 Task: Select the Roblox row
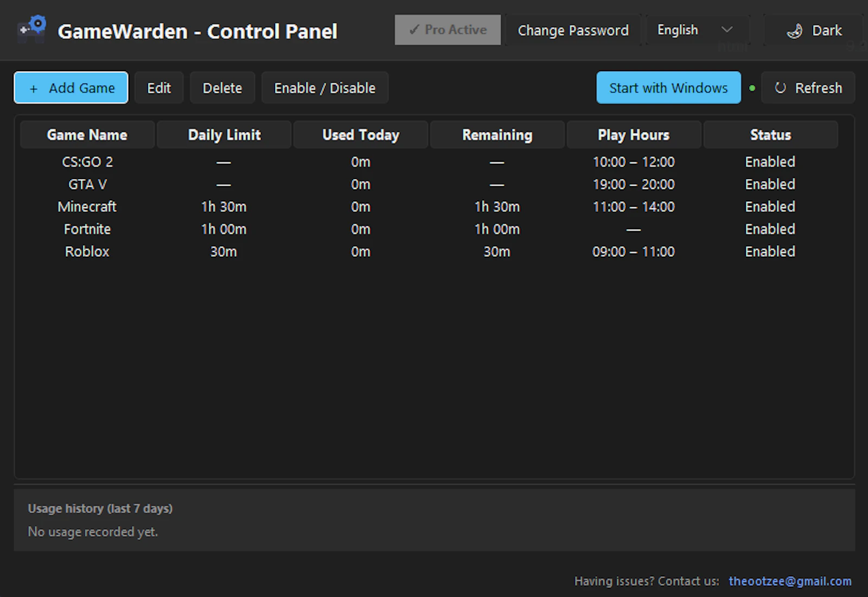[x=429, y=252]
